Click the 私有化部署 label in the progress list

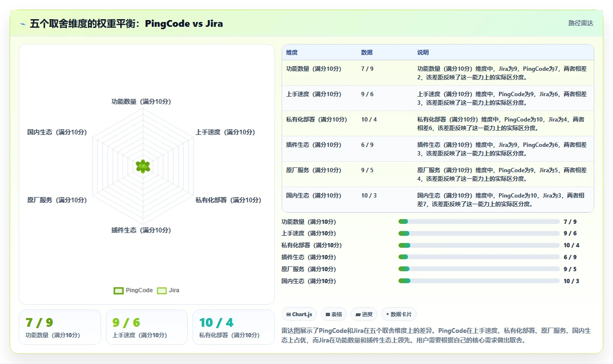[x=312, y=245]
